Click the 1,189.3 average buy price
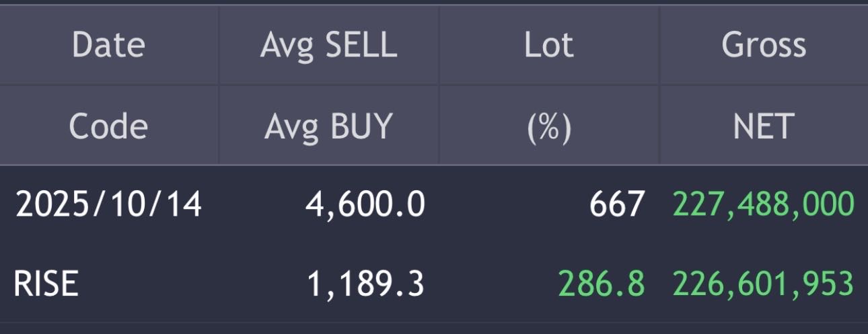The height and width of the screenshot is (334, 868). pos(365,284)
